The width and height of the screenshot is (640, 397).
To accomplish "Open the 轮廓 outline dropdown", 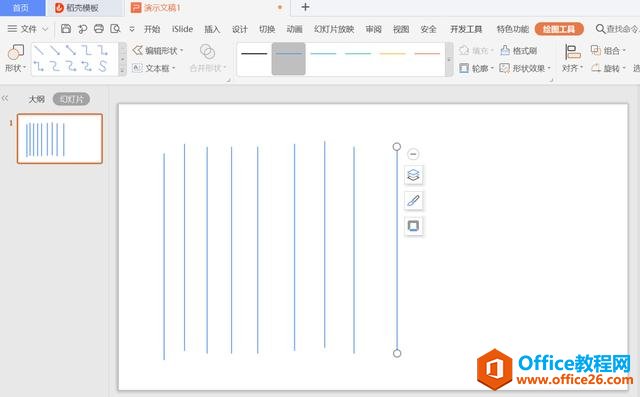I will (x=476, y=68).
